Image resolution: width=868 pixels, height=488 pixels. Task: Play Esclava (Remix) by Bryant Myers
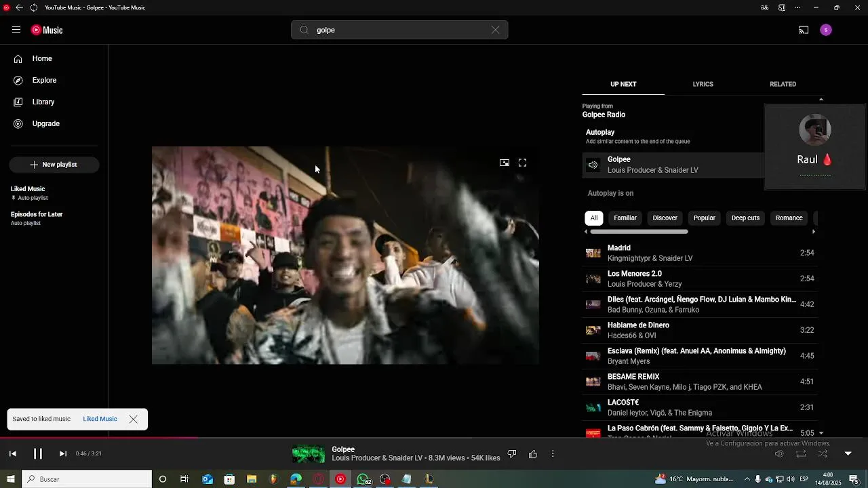click(x=700, y=356)
